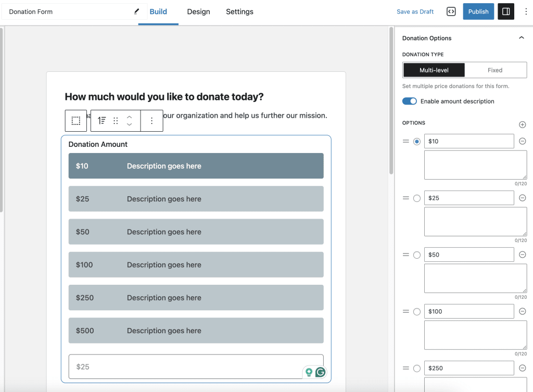The width and height of the screenshot is (533, 392).
Task: Set $50 as default donation option
Action: pyautogui.click(x=417, y=255)
